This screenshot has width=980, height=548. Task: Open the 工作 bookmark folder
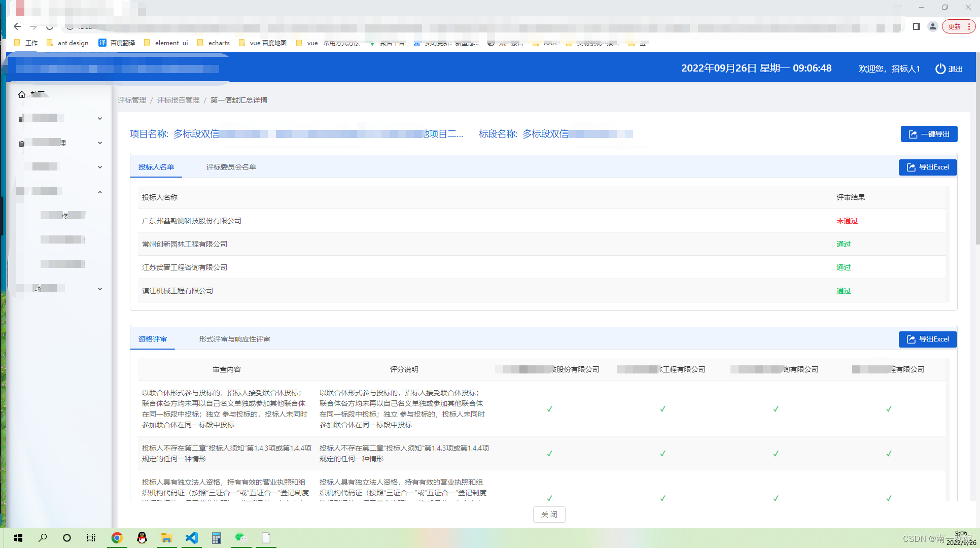tap(26, 43)
